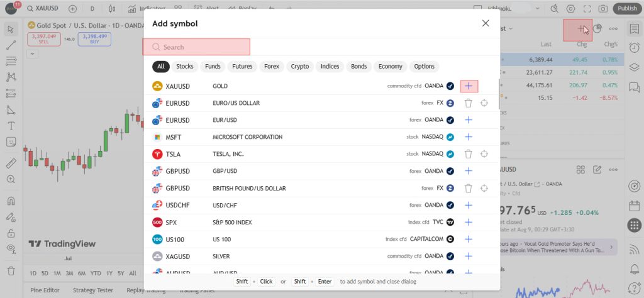This screenshot has height=298, width=644.
Task: Open the D timeframe interval dropdown
Action: click(92, 9)
